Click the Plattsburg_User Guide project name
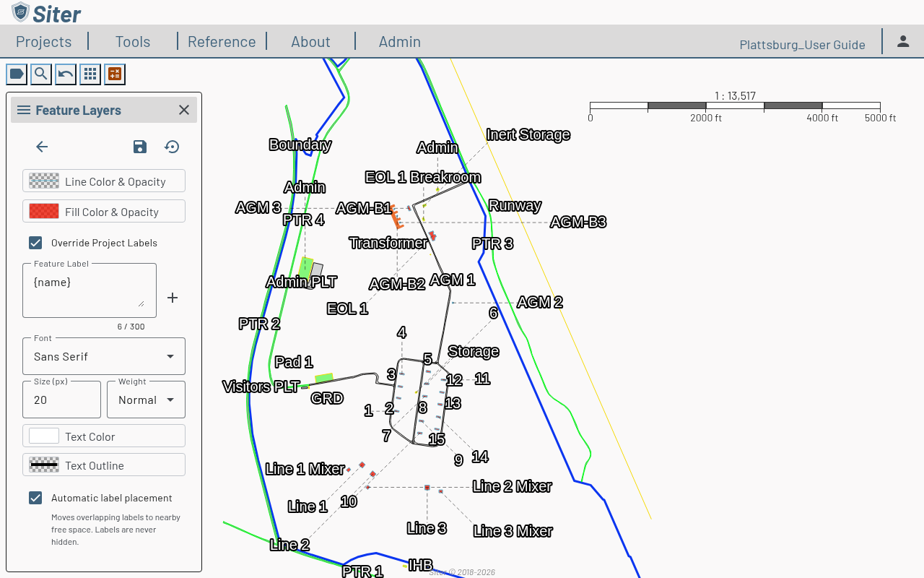Viewport: 924px width, 578px height. [x=802, y=45]
